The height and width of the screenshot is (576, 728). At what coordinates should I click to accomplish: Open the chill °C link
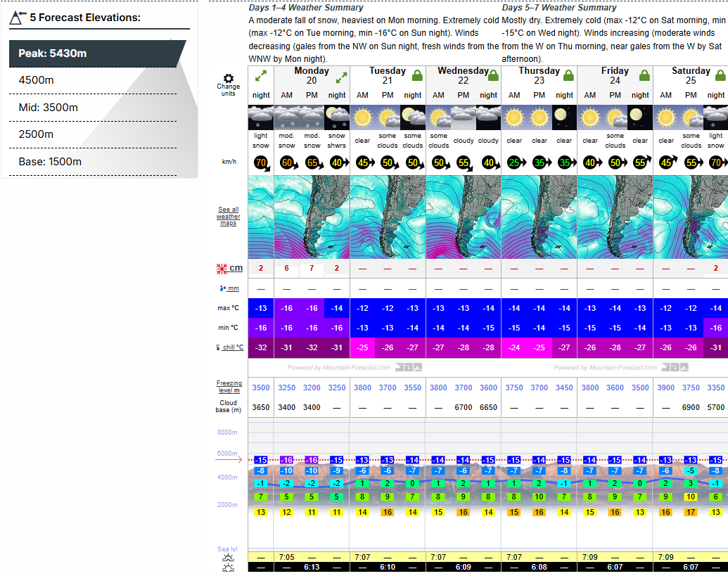[233, 347]
